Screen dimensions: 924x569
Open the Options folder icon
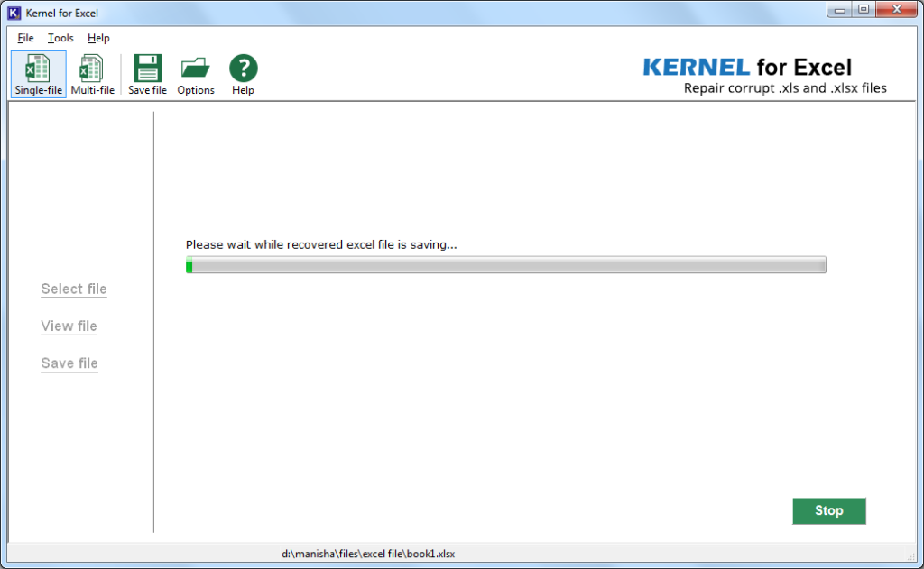point(195,74)
